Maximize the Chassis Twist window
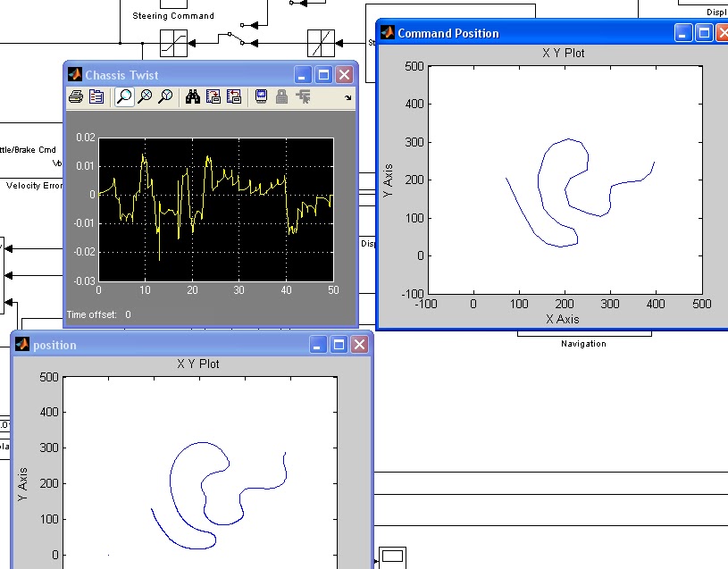728x569 pixels. tap(323, 74)
